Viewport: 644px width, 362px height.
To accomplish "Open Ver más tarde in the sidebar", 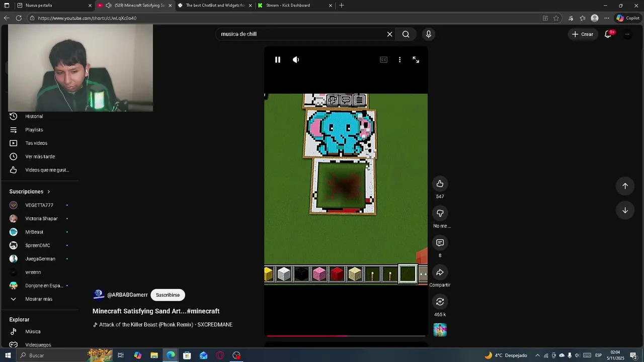I will (39, 156).
